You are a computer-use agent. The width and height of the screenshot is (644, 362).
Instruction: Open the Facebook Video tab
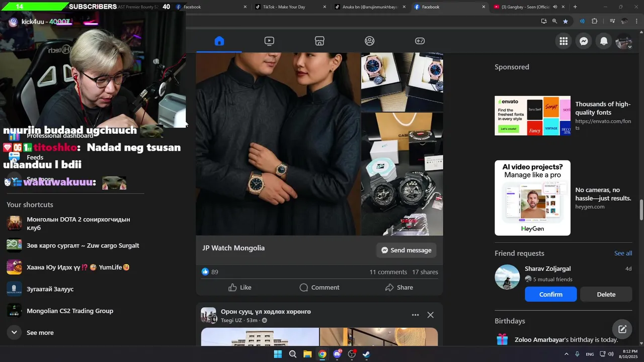(269, 41)
